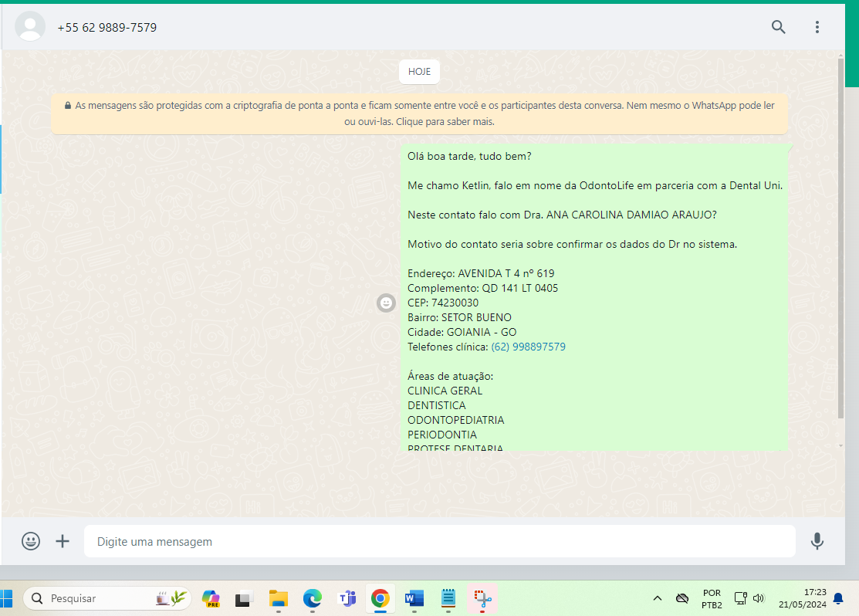859x616 pixels.
Task: Click the taskbar Pesquisar search box
Action: (x=107, y=598)
